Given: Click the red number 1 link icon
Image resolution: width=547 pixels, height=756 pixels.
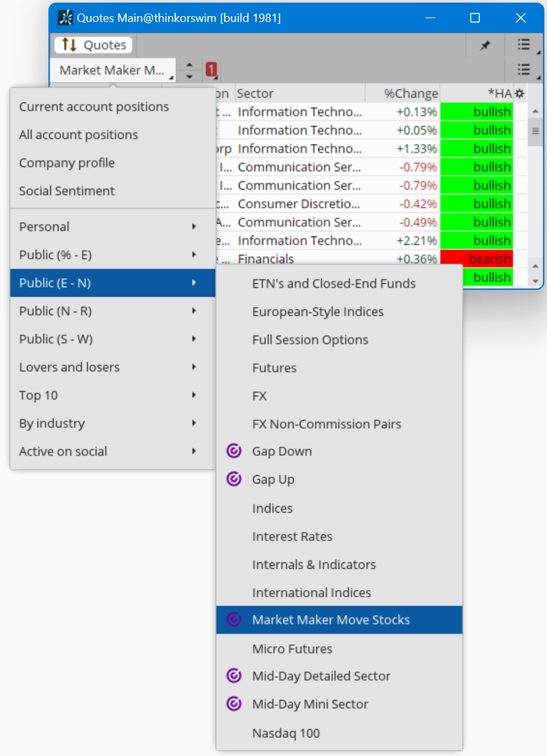Looking at the screenshot, I should 211,70.
